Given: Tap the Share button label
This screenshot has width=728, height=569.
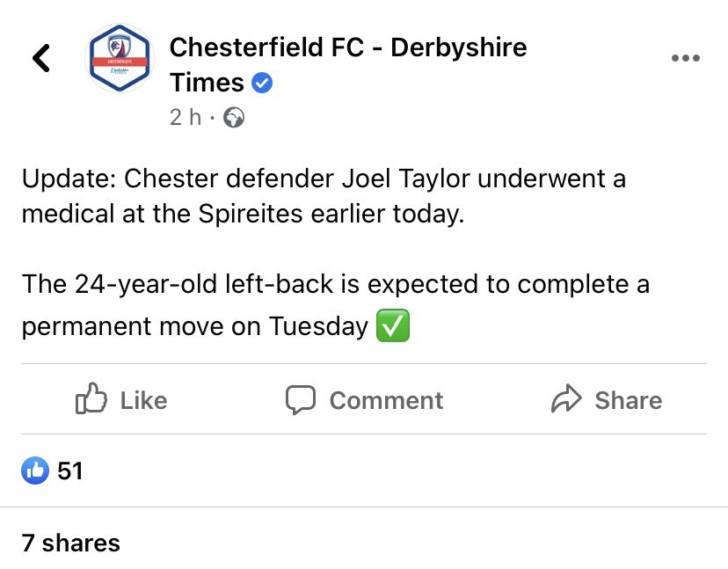Looking at the screenshot, I should click(x=629, y=400).
